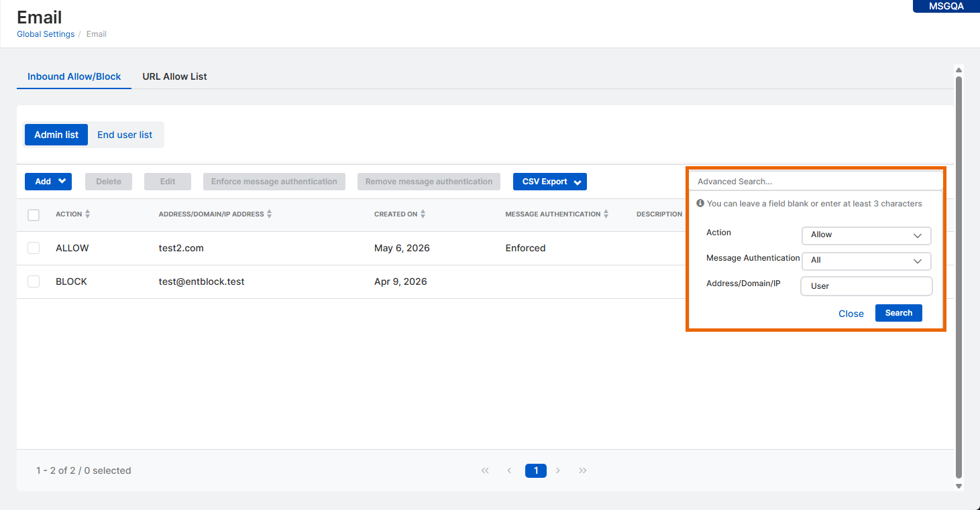Click the Advanced Search input box

[x=816, y=182]
